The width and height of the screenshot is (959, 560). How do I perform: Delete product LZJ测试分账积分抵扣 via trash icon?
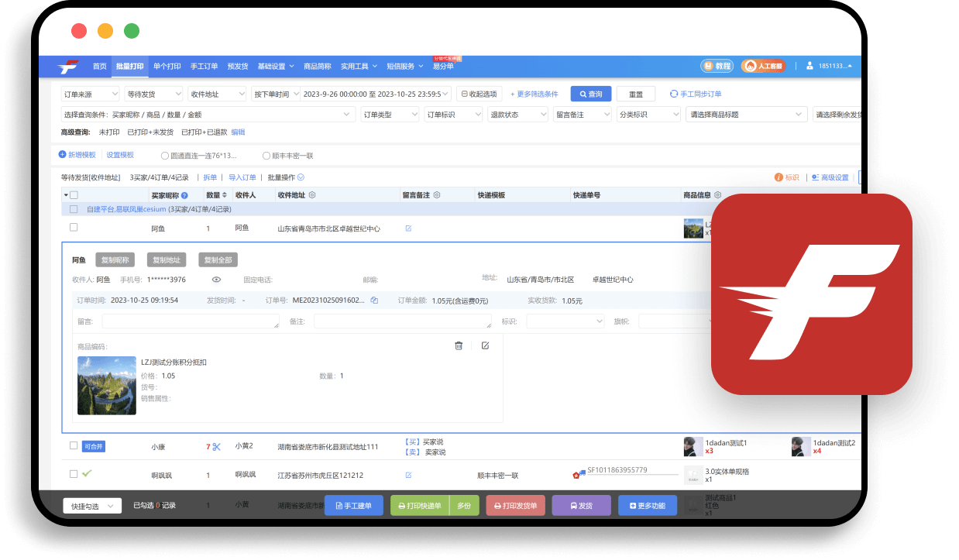(459, 346)
